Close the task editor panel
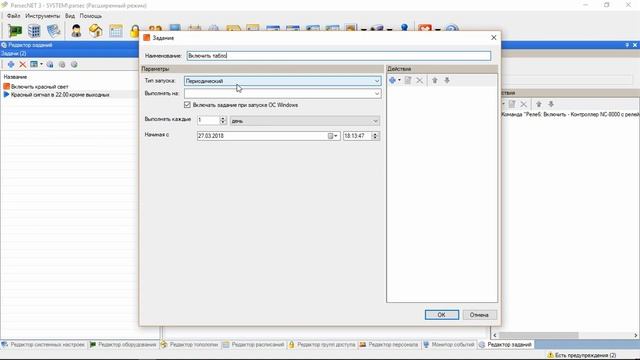The image size is (640, 360). pos(635,45)
